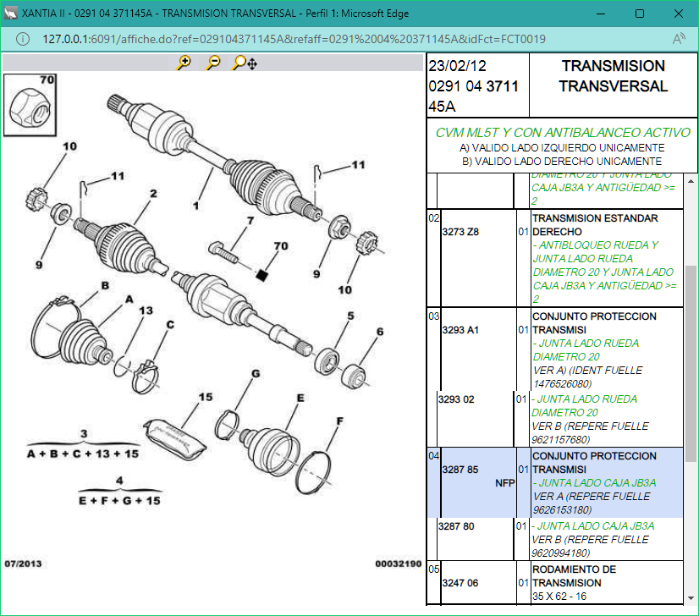Zoom out of the parts diagram
699x616 pixels.
tap(213, 63)
